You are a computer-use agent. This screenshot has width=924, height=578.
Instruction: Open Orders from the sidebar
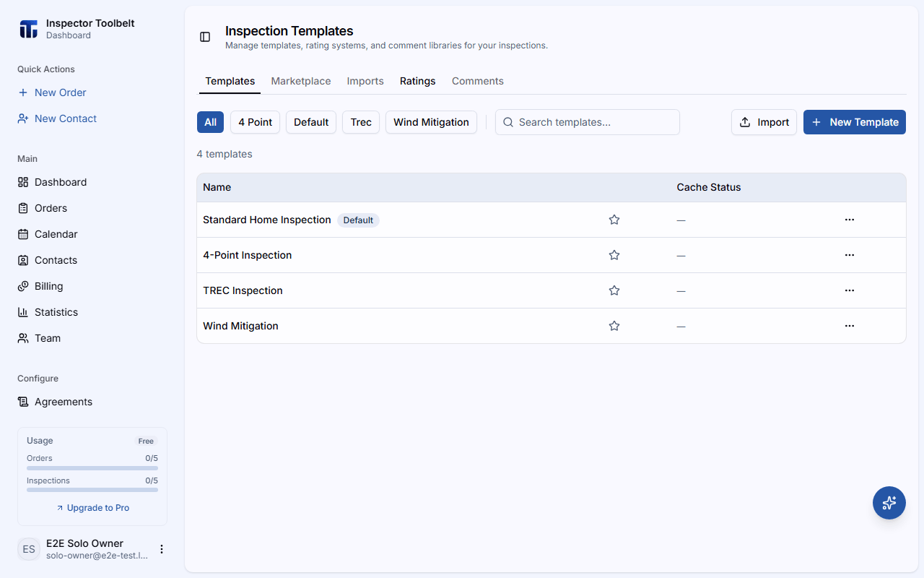[x=92, y=208]
